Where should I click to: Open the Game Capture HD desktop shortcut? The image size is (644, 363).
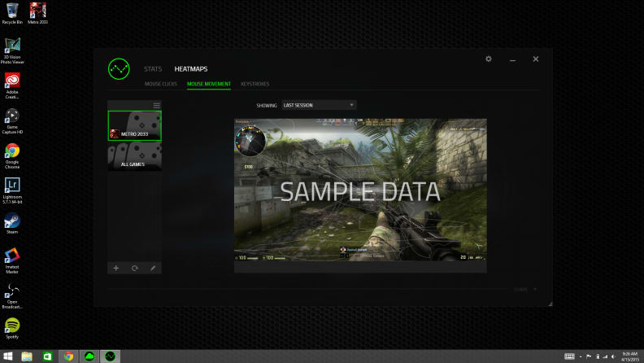[x=12, y=120]
